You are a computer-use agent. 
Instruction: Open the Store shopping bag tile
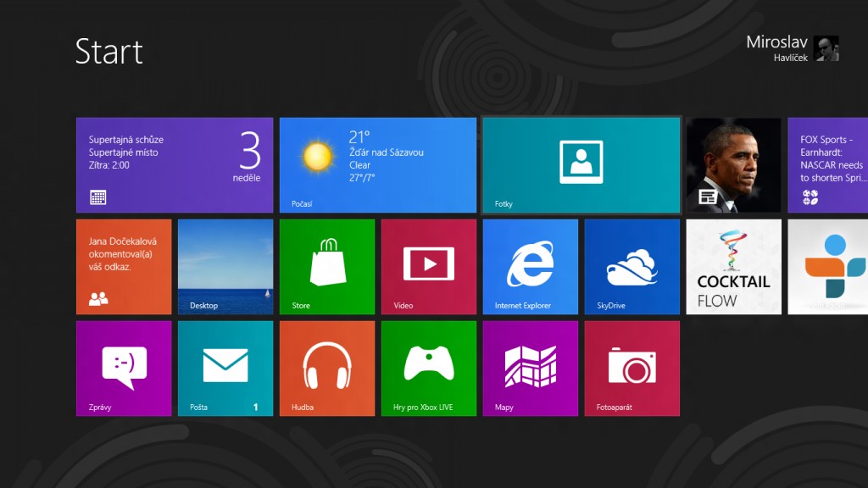(326, 267)
